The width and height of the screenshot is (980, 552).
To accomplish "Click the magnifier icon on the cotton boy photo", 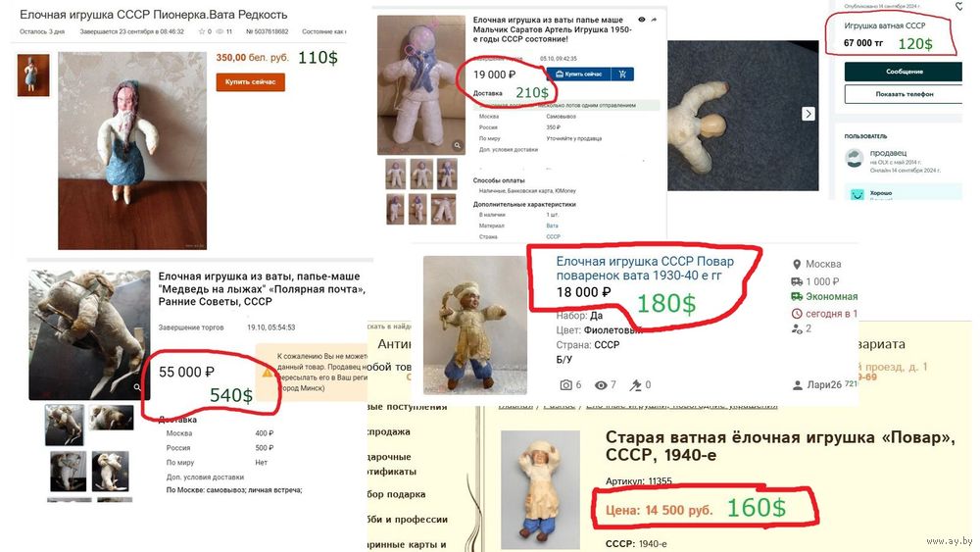I will pyautogui.click(x=458, y=146).
